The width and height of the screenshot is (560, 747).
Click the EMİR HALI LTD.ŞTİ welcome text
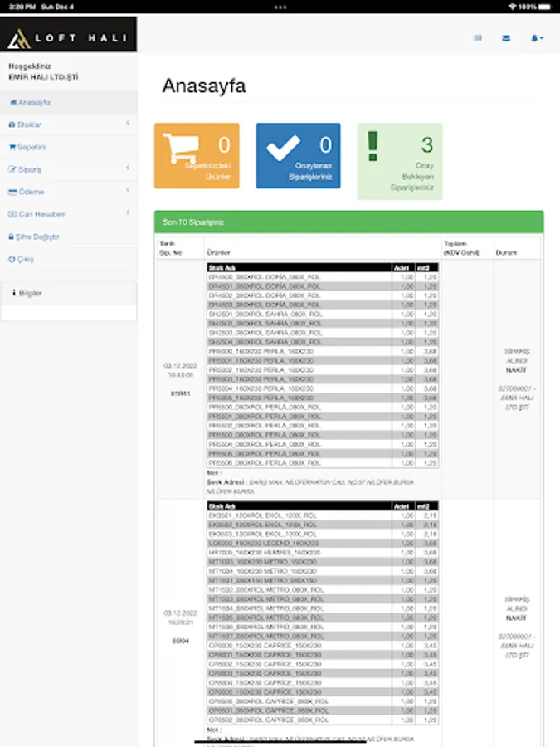pos(43,76)
